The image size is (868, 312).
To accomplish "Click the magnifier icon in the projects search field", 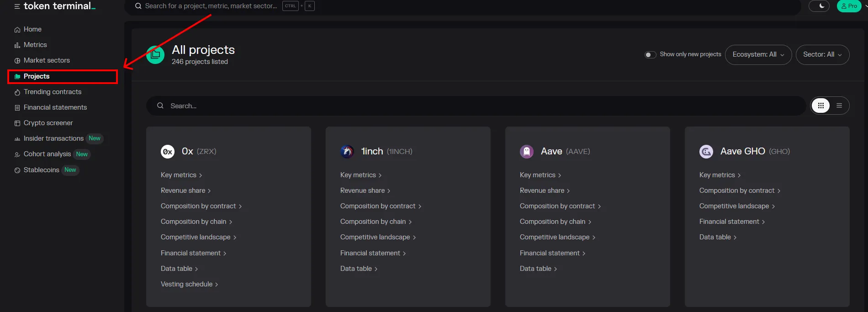I will [x=160, y=106].
